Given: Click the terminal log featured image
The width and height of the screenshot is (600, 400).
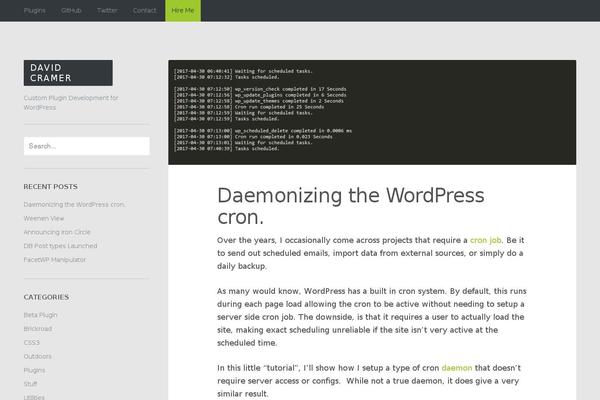Looking at the screenshot, I should 372,112.
